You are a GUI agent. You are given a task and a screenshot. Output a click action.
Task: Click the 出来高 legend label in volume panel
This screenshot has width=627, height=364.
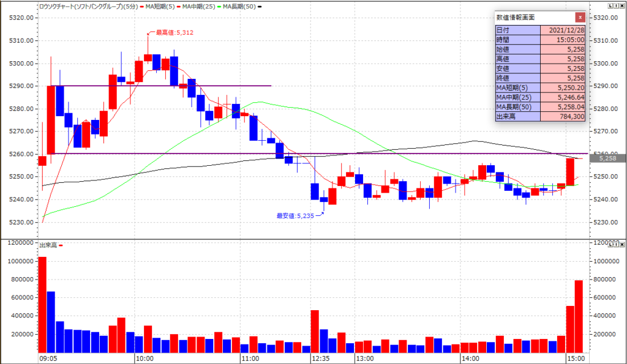pyautogui.click(x=48, y=245)
